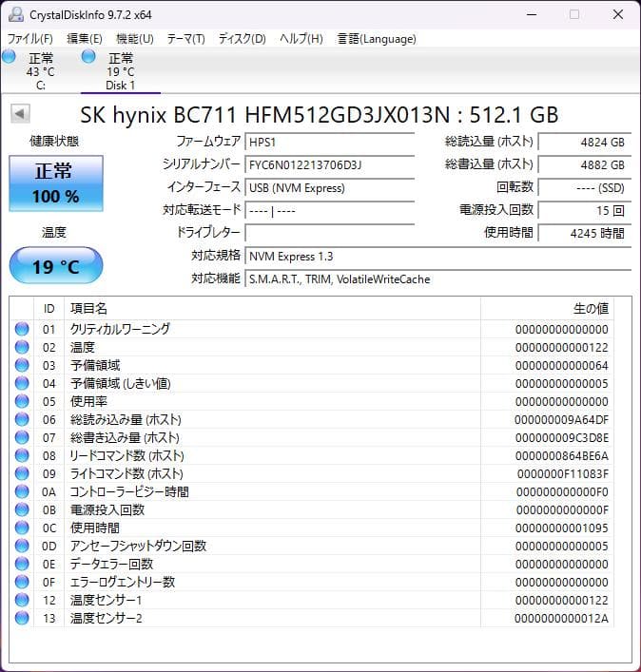Click the 対応規格 NVM Express 1.3 field
The width and height of the screenshot is (641, 672).
pyautogui.click(x=438, y=257)
